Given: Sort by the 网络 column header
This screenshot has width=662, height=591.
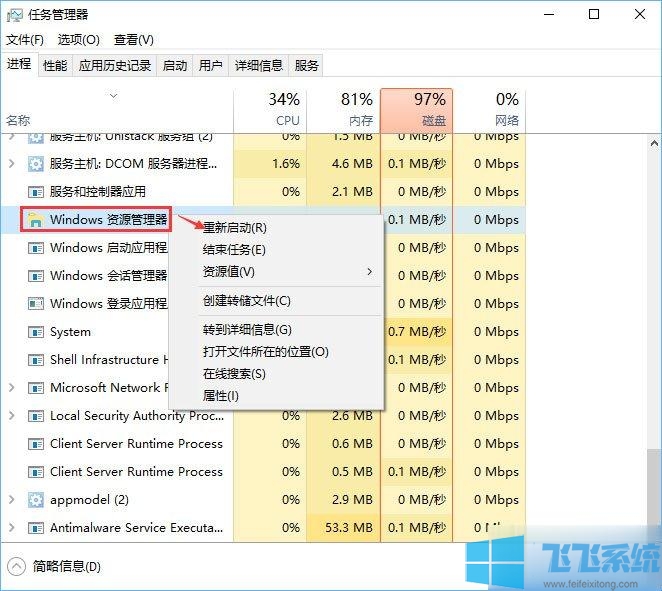Looking at the screenshot, I should click(x=489, y=111).
